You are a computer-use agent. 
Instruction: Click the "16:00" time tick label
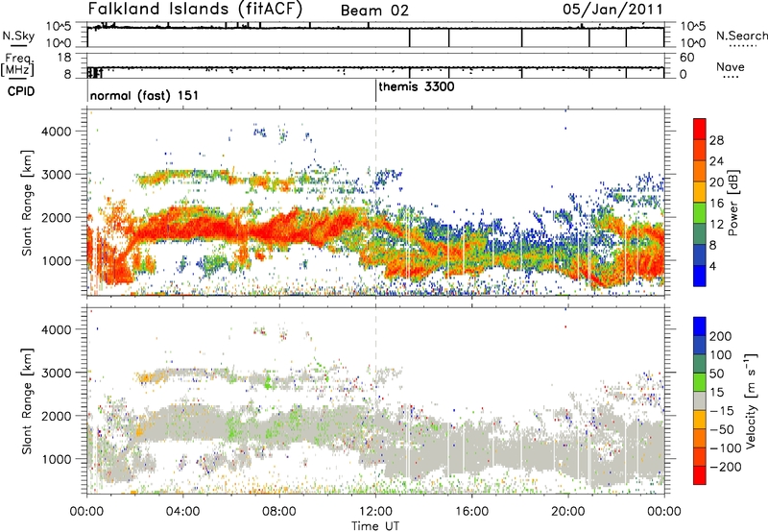click(471, 512)
